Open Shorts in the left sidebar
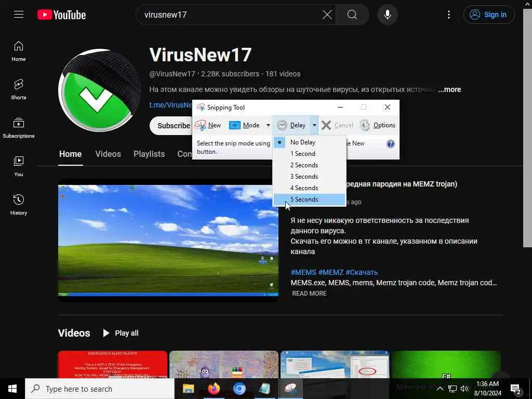532x399 pixels. click(x=19, y=89)
